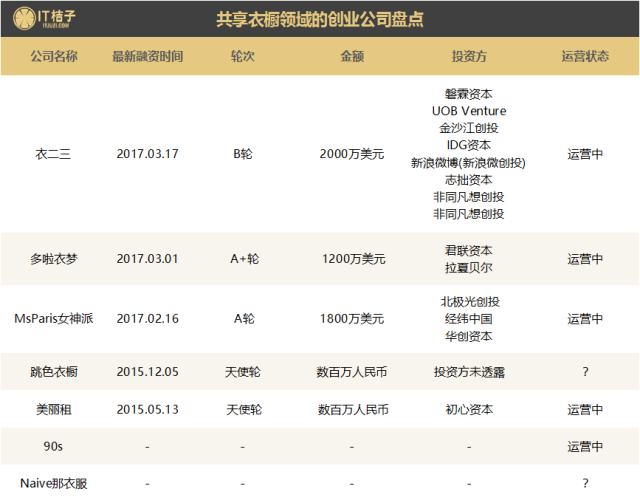
Task: Select company name 美丽租
Action: coord(53,409)
